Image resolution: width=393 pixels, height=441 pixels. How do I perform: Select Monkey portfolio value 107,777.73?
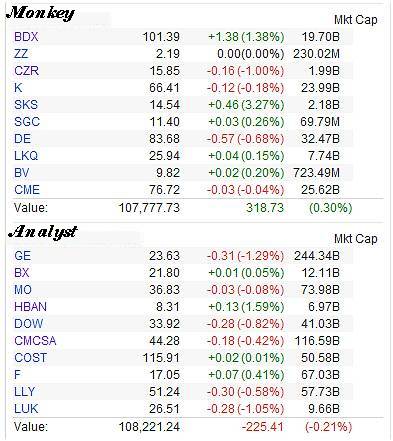click(149, 208)
